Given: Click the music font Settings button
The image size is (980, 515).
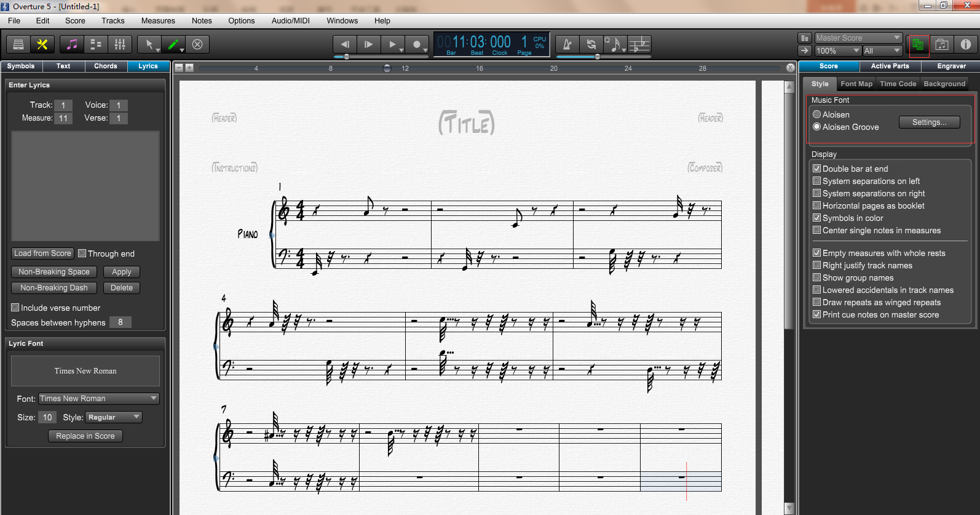Looking at the screenshot, I should tap(929, 122).
